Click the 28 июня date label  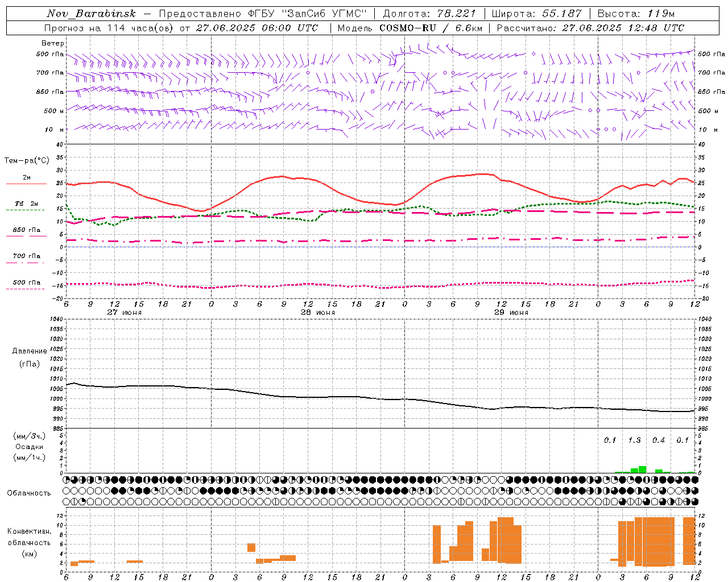coord(318,313)
